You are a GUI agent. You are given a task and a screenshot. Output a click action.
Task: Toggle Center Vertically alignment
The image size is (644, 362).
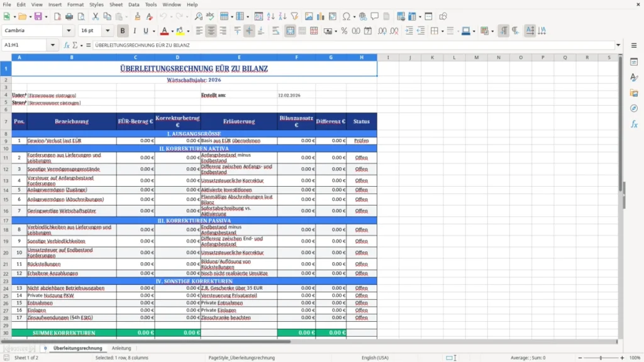click(x=249, y=31)
